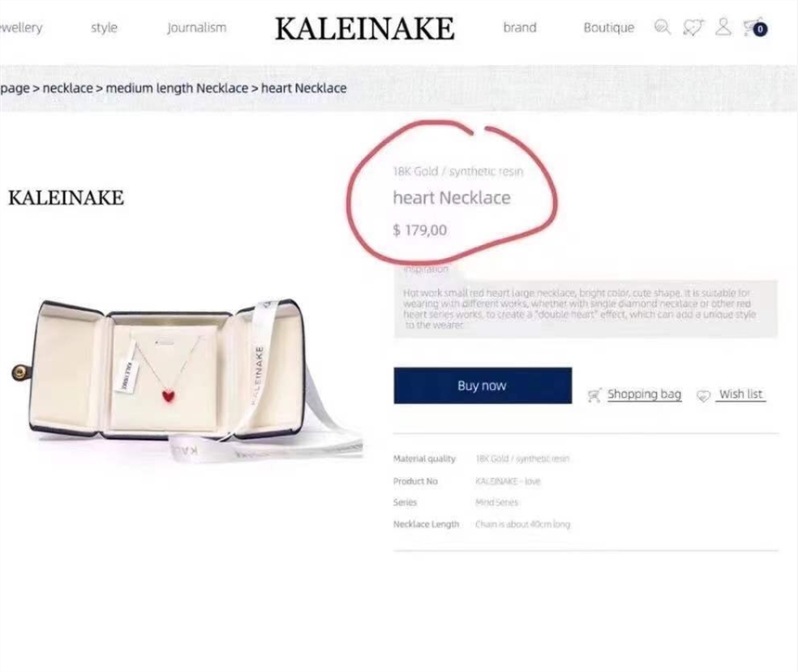Click heart Necklace breadcrumb link
The width and height of the screenshot is (798, 672).
(303, 88)
